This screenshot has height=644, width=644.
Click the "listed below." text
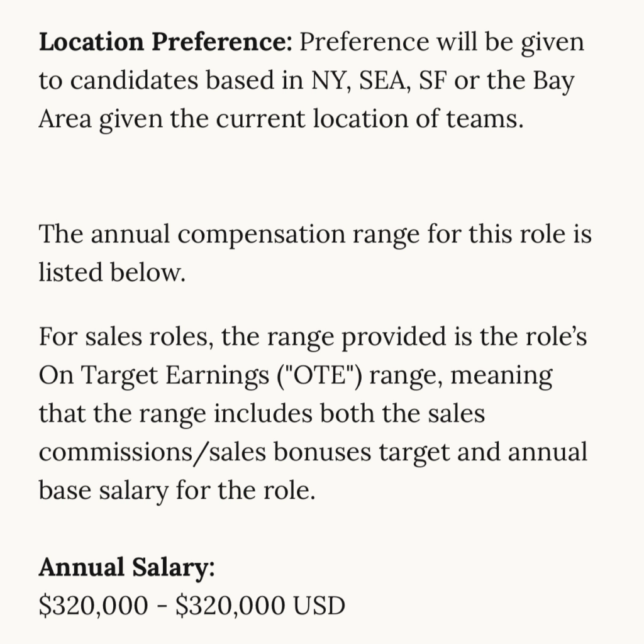[x=112, y=272]
